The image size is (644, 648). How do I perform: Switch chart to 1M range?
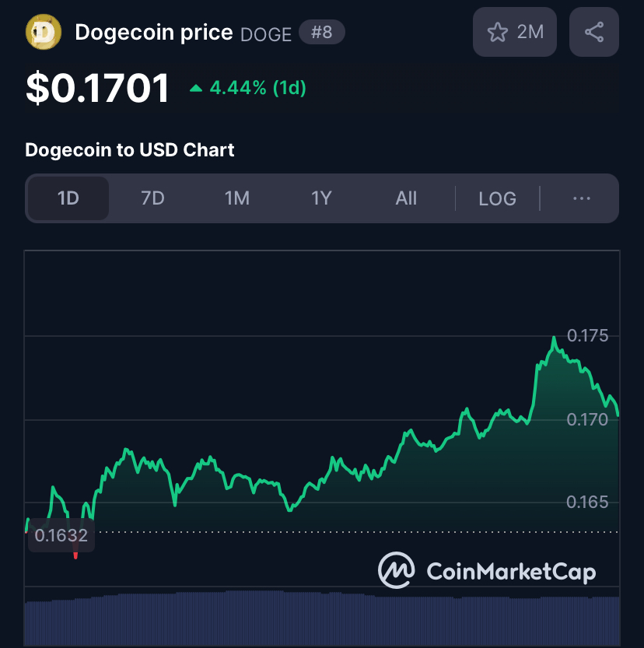pyautogui.click(x=237, y=198)
